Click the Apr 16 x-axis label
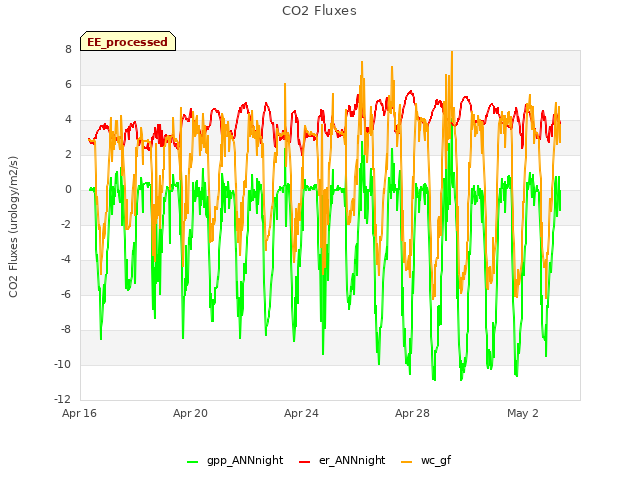This screenshot has width=640, height=480. tap(79, 413)
